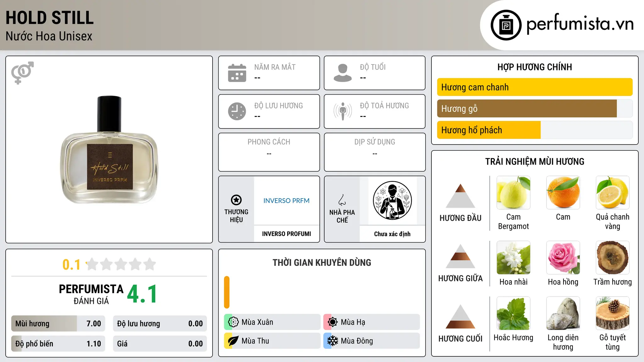The width and height of the screenshot is (644, 362).
Task: Click the Gỗ tuyết tùng note image
Action: click(613, 313)
